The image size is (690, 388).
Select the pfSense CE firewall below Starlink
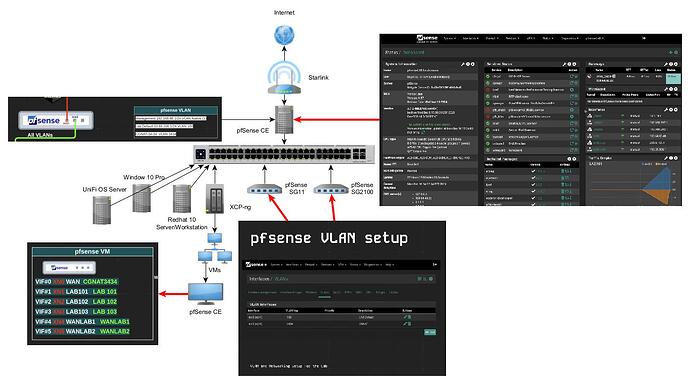284,119
